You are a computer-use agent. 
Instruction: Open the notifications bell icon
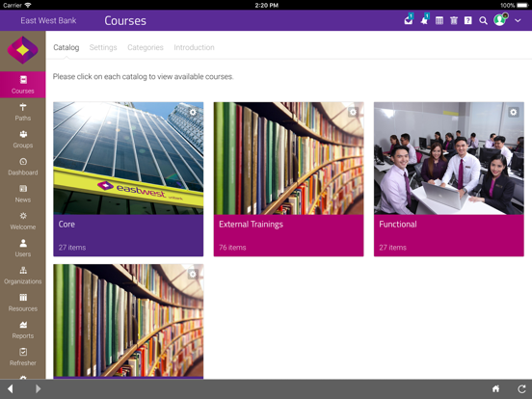[424, 20]
